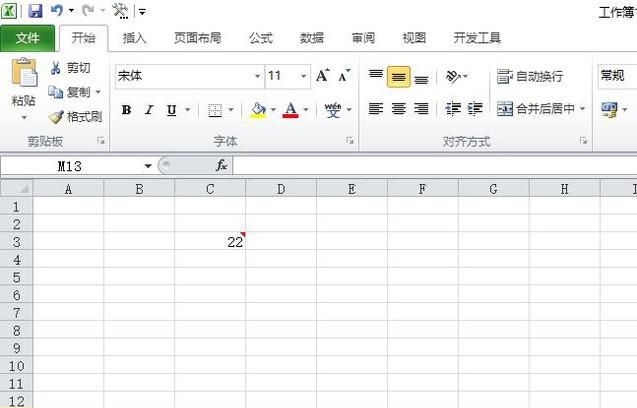Click in the formula bar input
Image resolution: width=637 pixels, height=408 pixels.
click(x=435, y=166)
